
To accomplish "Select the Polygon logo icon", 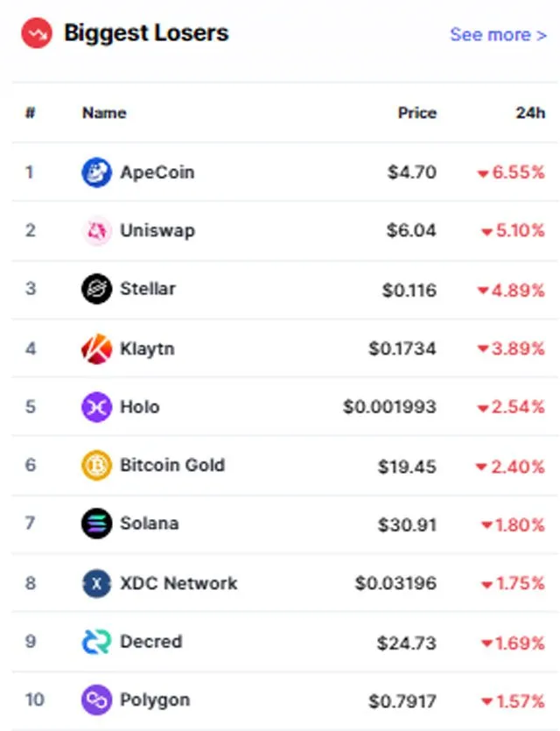I will click(96, 699).
